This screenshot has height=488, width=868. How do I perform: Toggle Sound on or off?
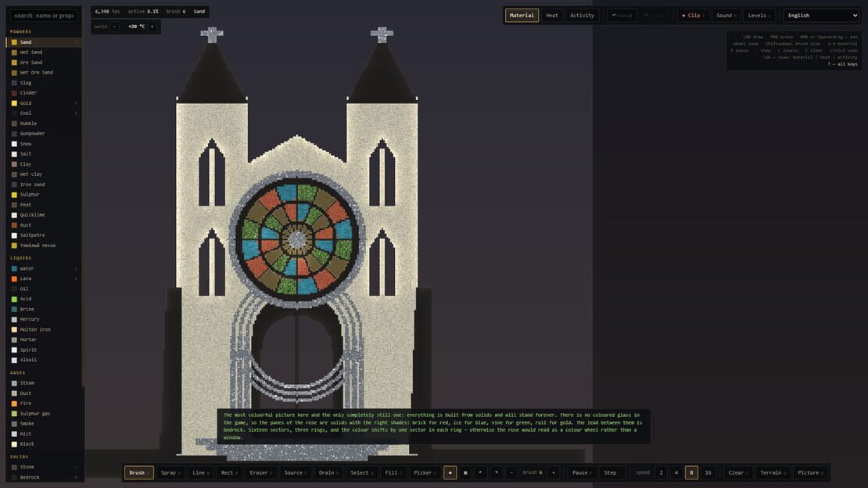[726, 16]
